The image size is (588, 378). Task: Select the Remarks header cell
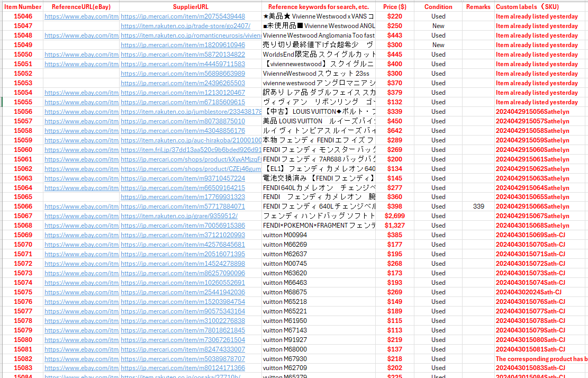pyautogui.click(x=478, y=7)
